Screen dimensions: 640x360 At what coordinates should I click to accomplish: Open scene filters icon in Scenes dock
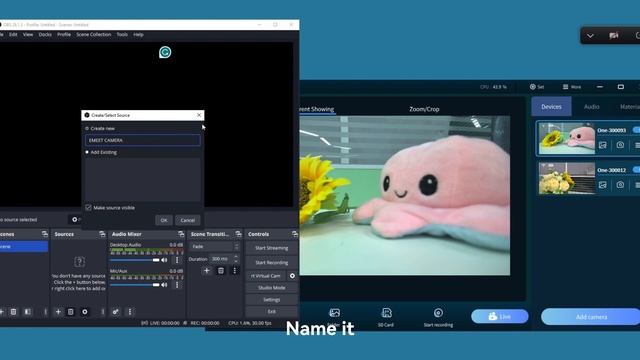tap(27, 312)
